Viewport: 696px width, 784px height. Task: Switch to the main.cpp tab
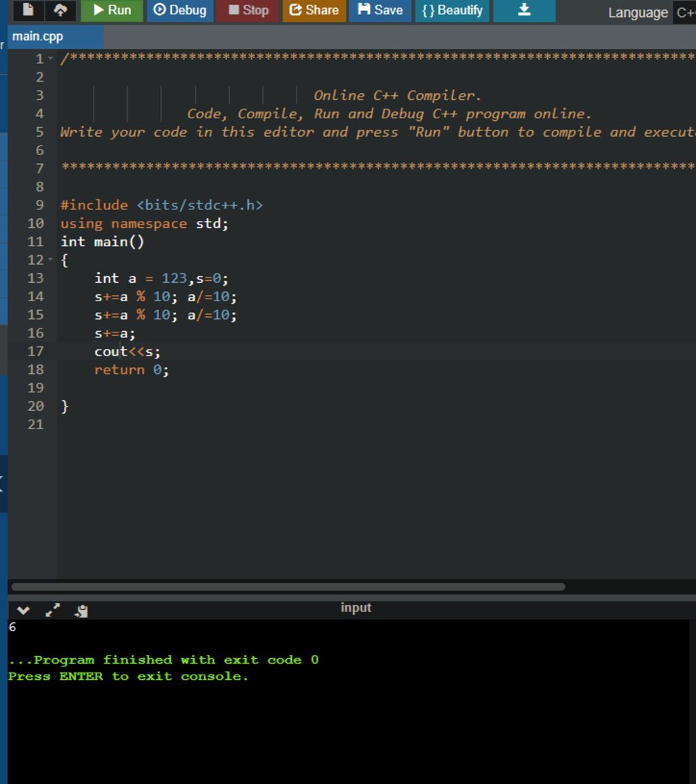click(x=54, y=37)
